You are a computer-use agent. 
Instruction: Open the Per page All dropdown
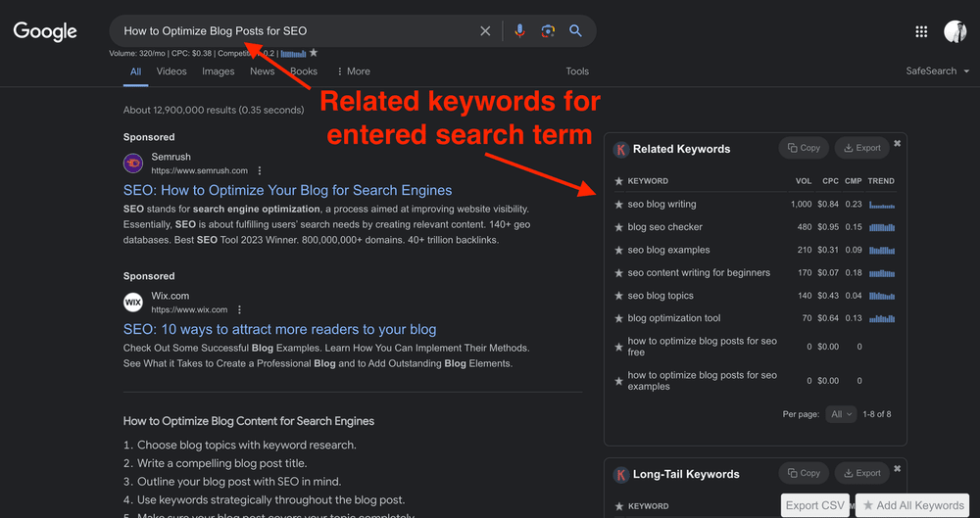pyautogui.click(x=841, y=414)
